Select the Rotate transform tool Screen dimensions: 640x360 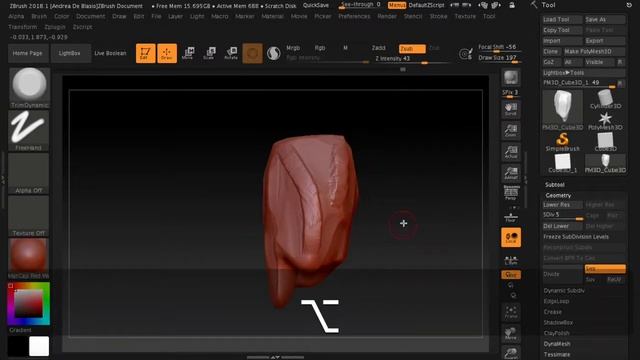pyautogui.click(x=231, y=53)
